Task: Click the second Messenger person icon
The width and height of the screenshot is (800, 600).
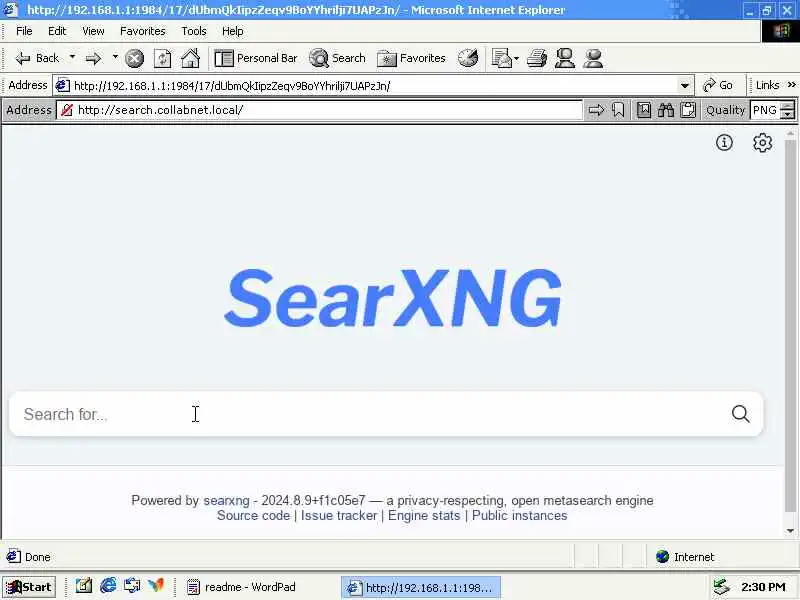Action: coord(593,59)
